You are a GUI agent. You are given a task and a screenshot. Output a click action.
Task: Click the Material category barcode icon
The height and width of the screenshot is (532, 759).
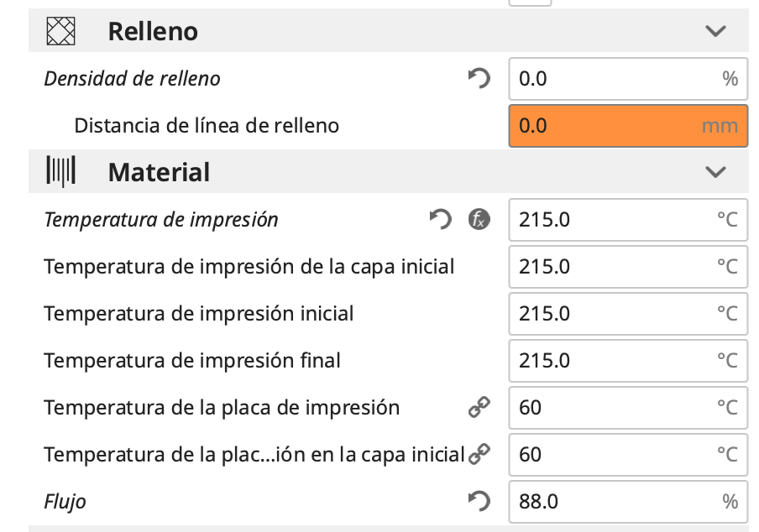click(60, 172)
